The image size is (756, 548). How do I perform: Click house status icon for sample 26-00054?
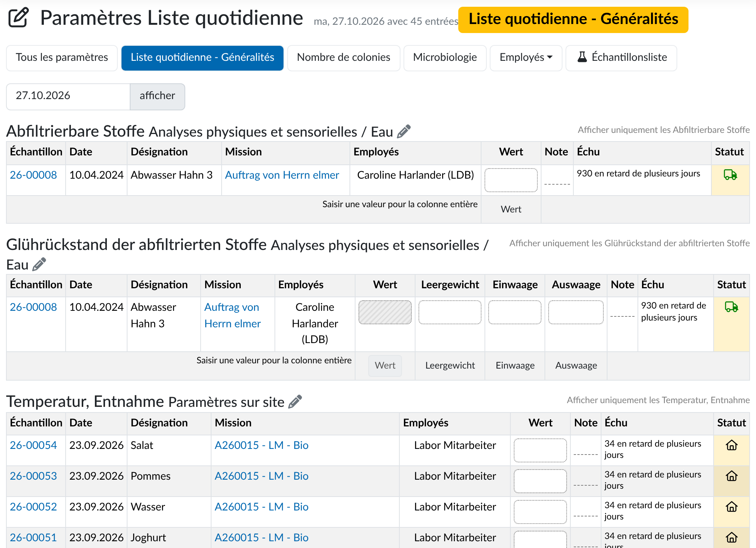[732, 445]
